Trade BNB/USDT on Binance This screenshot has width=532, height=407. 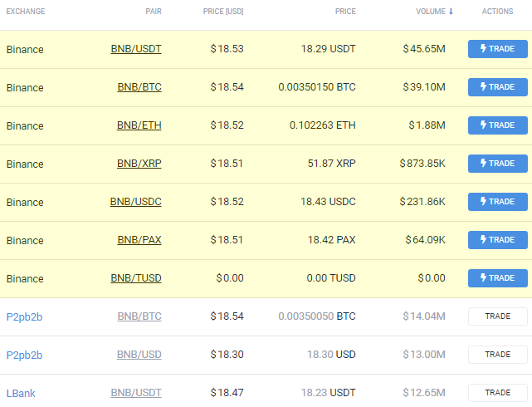498,49
